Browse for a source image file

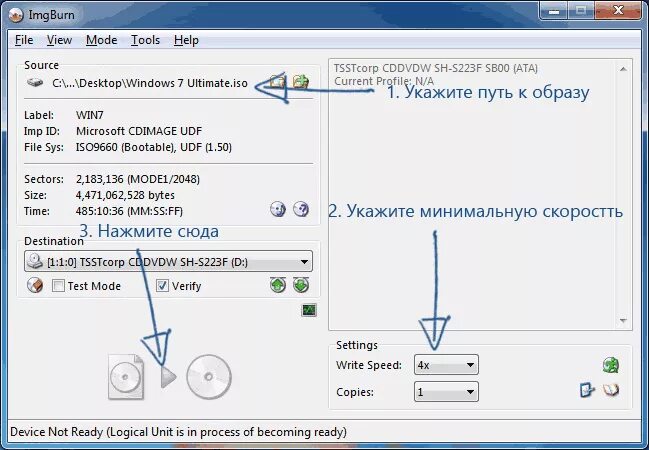(x=278, y=81)
